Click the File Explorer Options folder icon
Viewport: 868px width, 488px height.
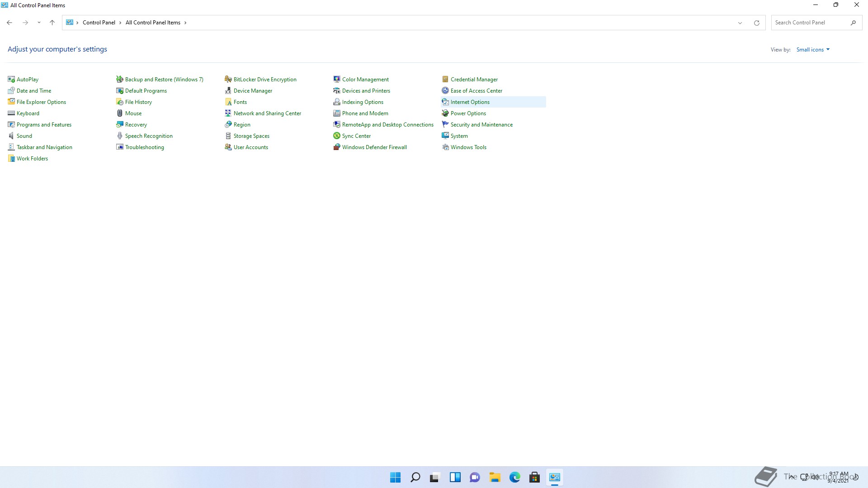[11, 102]
